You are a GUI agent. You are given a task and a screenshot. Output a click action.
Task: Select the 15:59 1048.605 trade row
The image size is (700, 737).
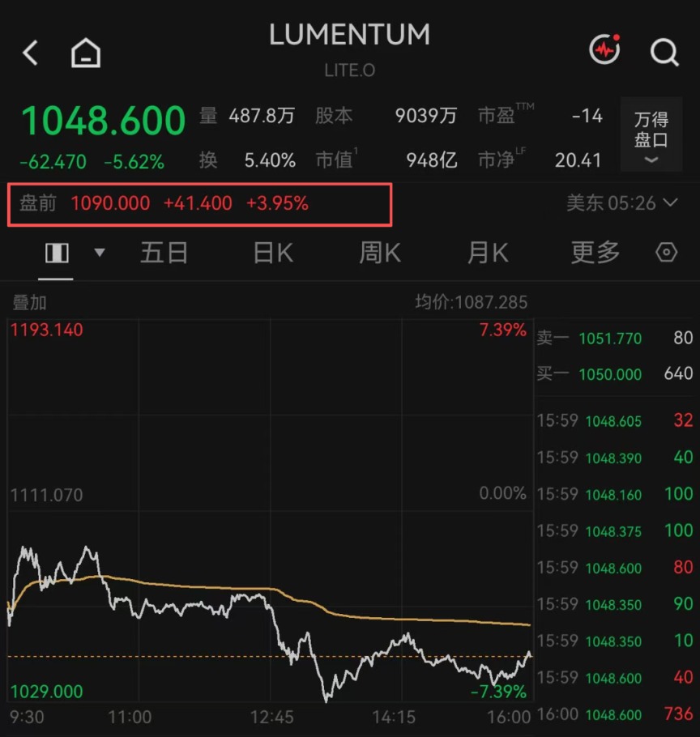coord(615,420)
